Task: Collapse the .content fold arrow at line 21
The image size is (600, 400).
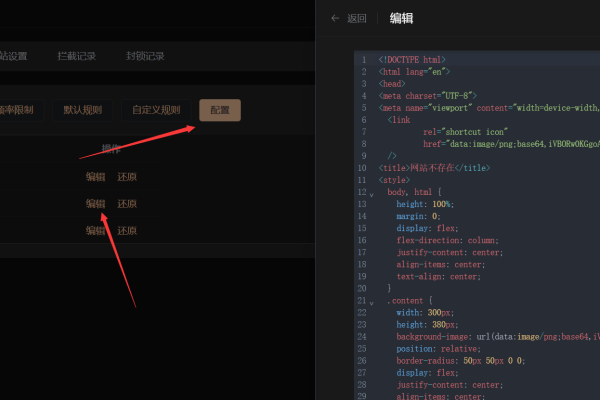Action: tap(371, 301)
